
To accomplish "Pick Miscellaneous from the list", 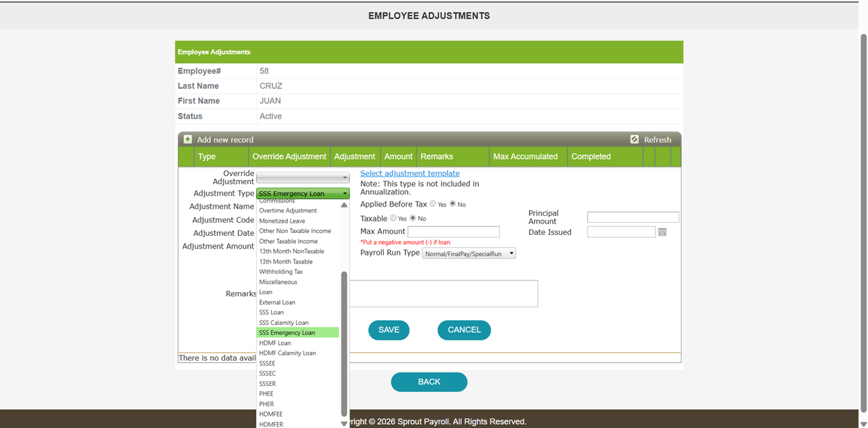I will click(297, 282).
